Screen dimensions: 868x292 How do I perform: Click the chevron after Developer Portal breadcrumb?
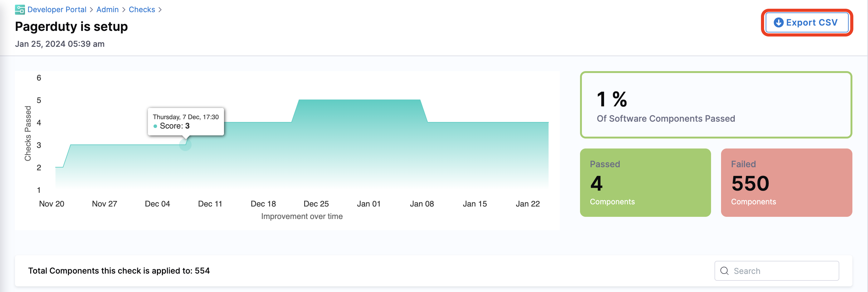[91, 10]
